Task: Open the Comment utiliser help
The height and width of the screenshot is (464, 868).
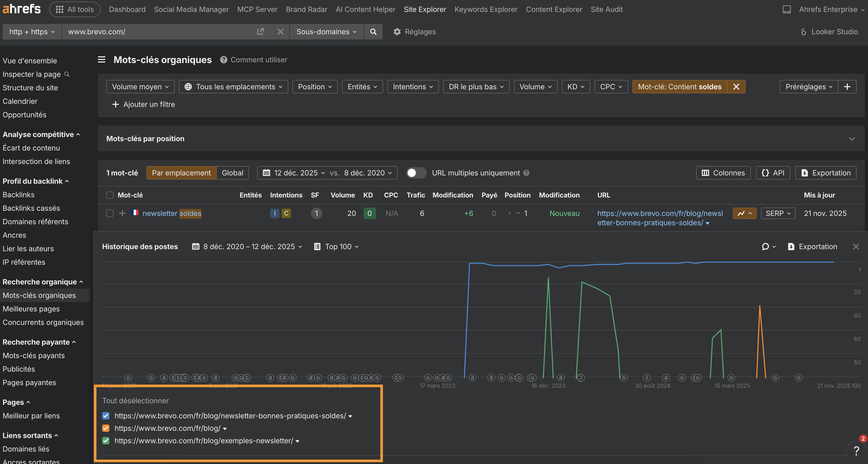Action: pos(254,60)
